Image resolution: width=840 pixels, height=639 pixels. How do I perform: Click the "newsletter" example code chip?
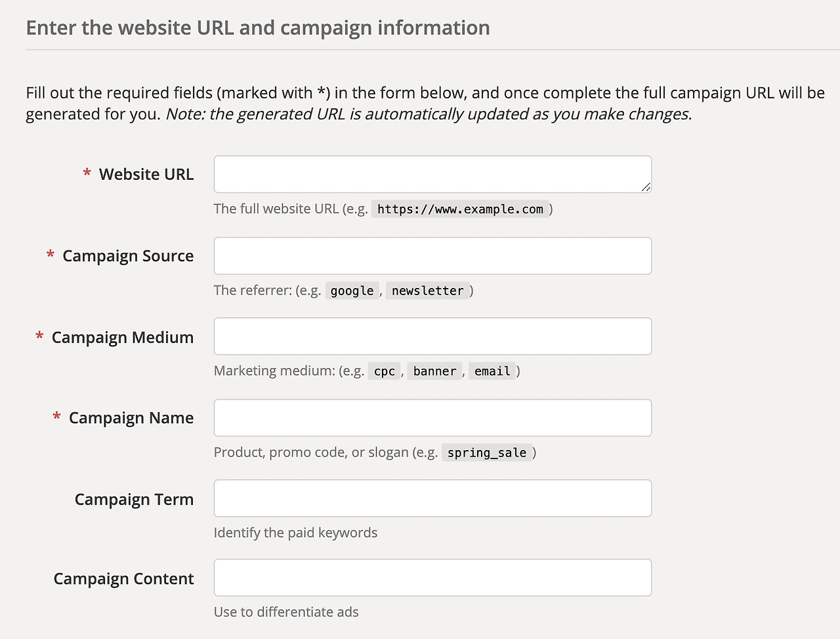pos(428,291)
